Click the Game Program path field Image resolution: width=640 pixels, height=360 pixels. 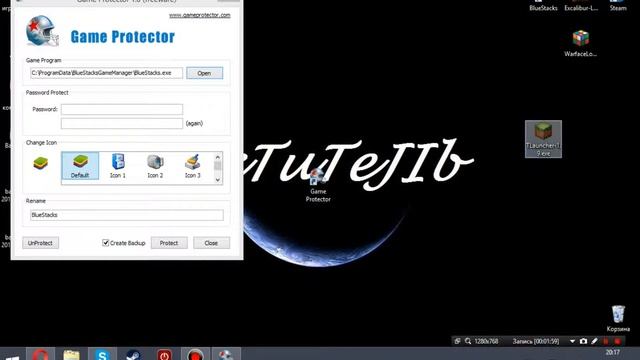coord(107,73)
